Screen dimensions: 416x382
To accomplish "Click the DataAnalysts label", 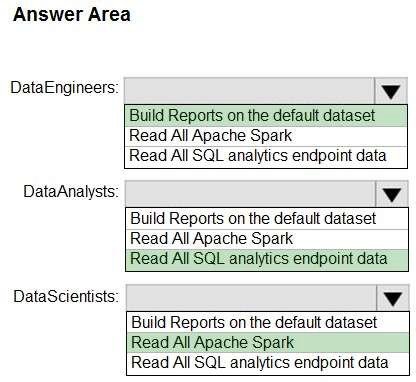I will pos(71,192).
